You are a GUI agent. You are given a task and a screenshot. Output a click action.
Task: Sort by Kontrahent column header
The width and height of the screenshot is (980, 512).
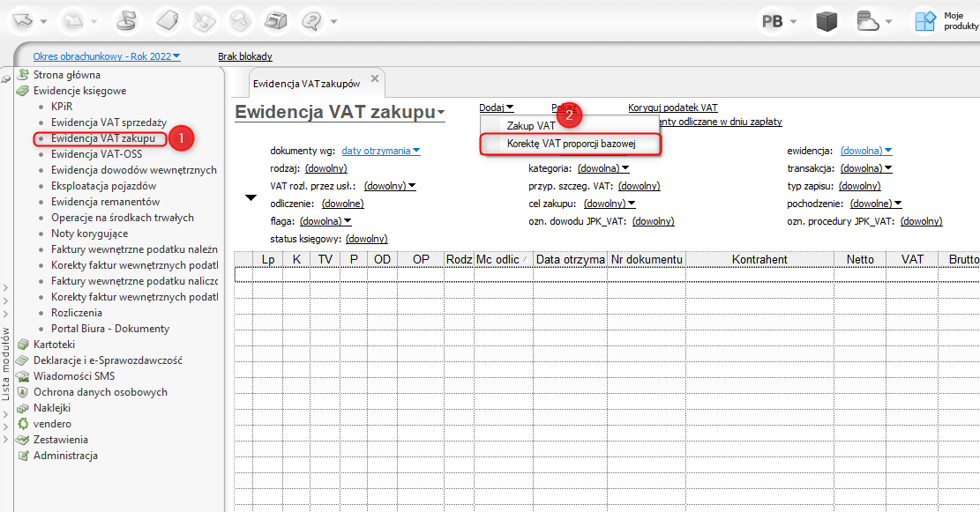click(759, 259)
